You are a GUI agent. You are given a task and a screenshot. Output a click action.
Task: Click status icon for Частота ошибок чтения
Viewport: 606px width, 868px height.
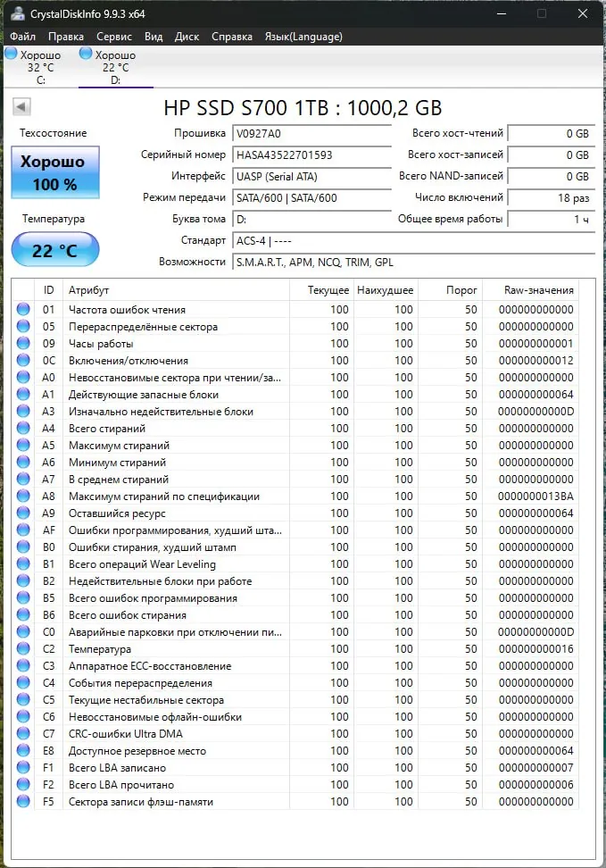[23, 310]
